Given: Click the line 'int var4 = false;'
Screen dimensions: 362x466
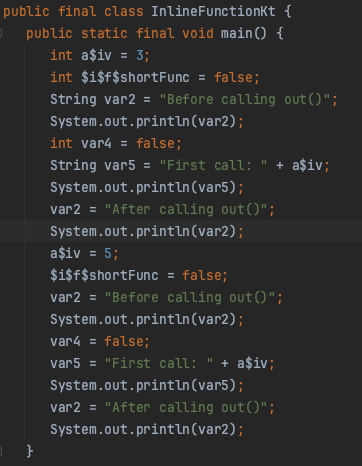Looking at the screenshot, I should (x=116, y=143).
